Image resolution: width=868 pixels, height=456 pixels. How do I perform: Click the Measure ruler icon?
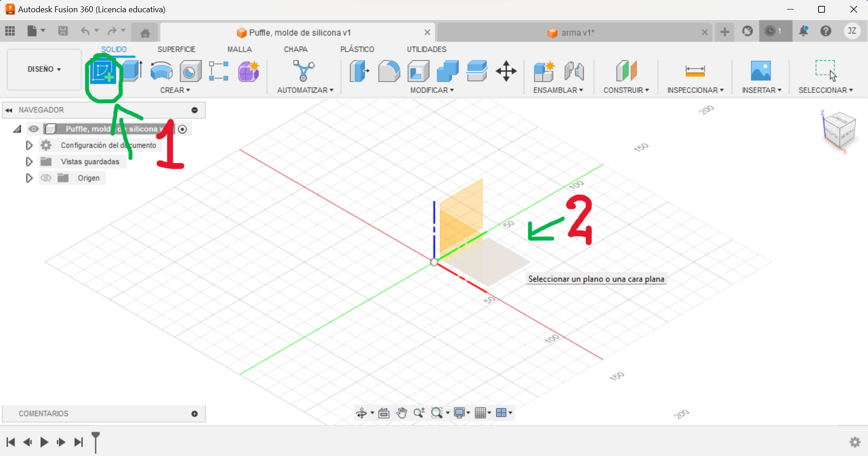tap(695, 71)
